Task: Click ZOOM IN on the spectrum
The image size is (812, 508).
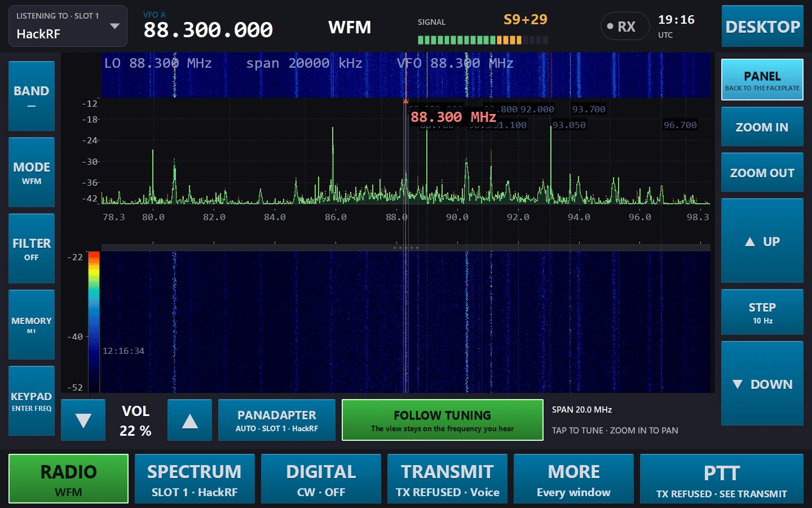Action: pyautogui.click(x=762, y=127)
